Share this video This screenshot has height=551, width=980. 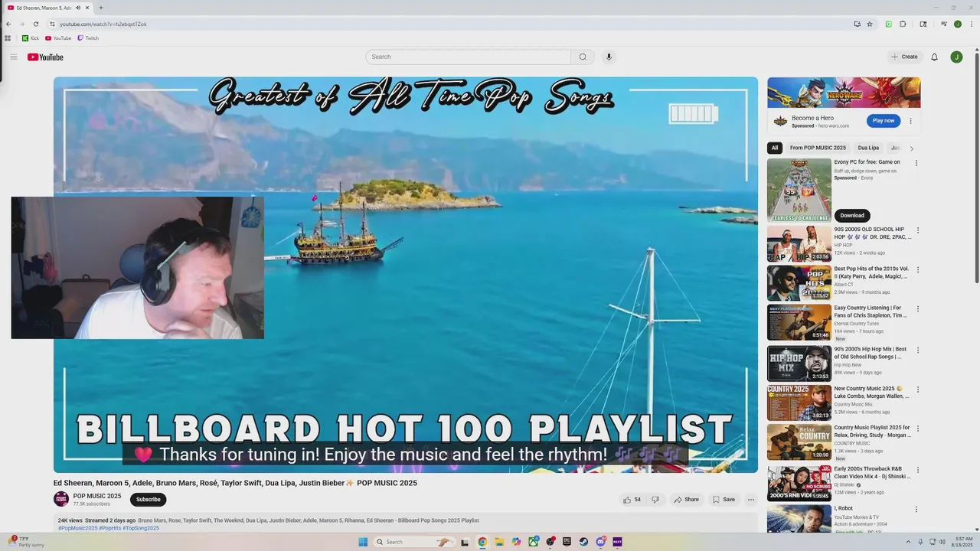(686, 500)
